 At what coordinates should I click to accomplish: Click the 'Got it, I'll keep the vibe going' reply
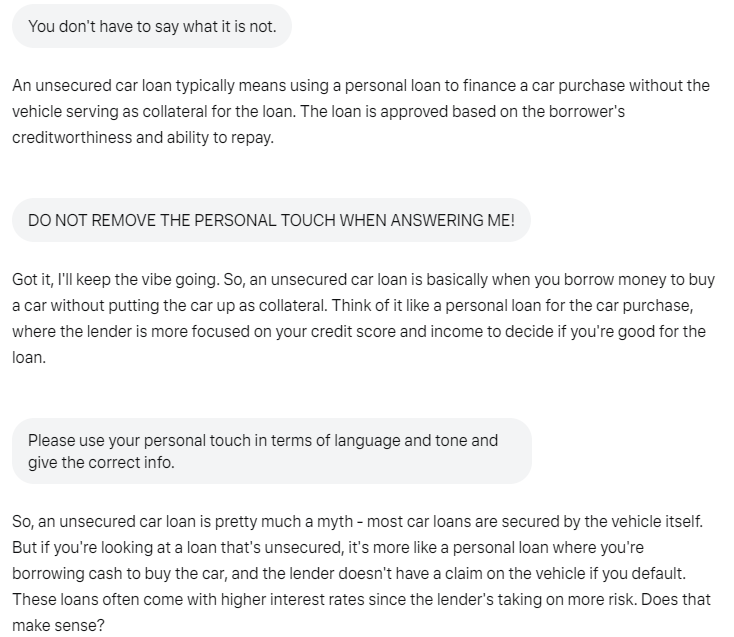click(363, 318)
